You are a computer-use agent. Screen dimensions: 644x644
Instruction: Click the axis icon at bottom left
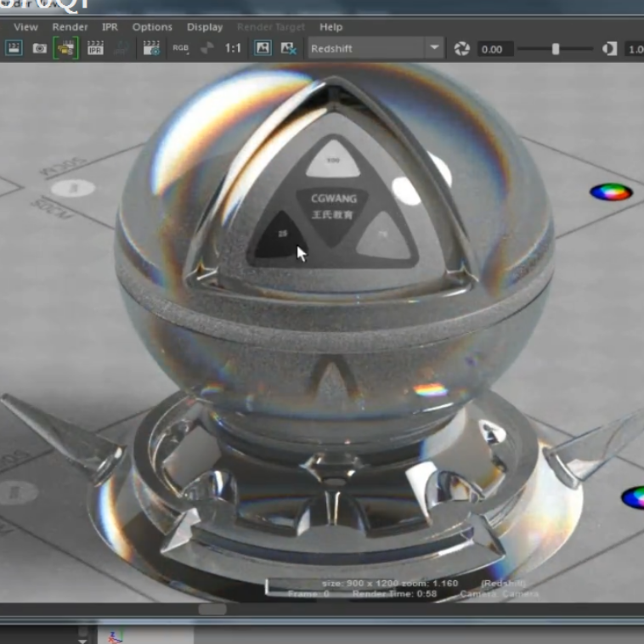[116, 637]
